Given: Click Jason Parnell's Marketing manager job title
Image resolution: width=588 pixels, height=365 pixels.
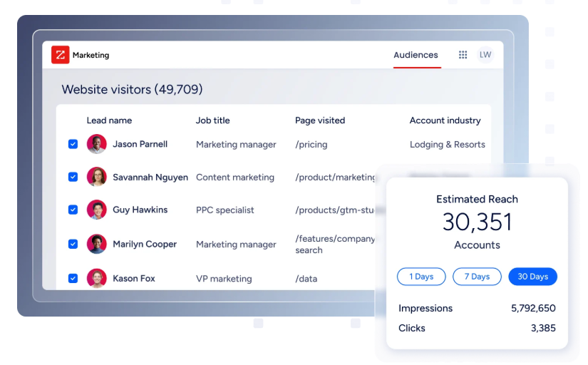Looking at the screenshot, I should tap(236, 145).
